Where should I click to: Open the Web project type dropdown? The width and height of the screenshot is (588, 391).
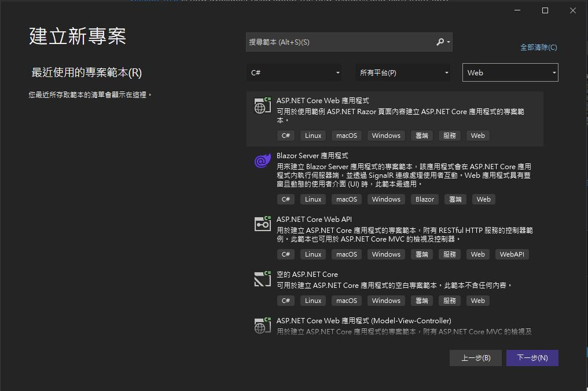510,73
